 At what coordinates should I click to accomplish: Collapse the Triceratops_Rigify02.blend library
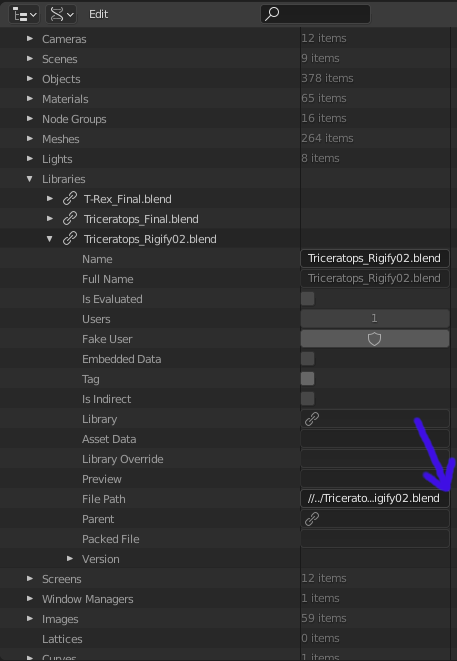tap(50, 239)
